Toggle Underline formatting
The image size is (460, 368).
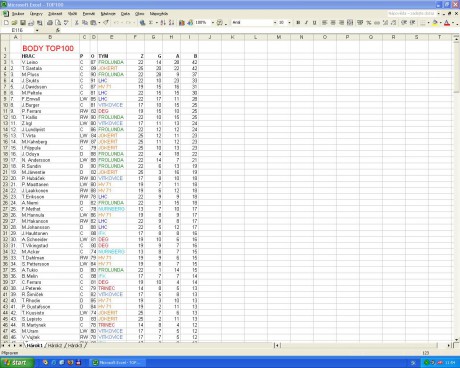[x=314, y=23]
